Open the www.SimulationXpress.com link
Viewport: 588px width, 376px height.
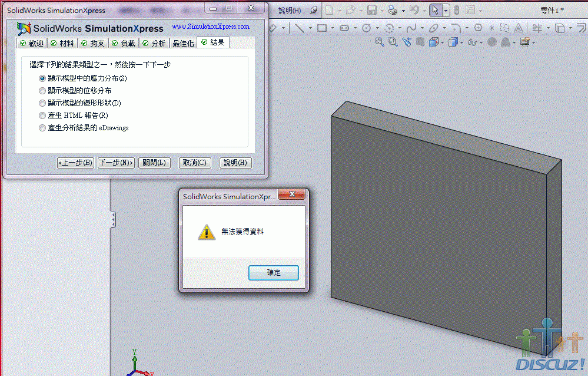(211, 27)
